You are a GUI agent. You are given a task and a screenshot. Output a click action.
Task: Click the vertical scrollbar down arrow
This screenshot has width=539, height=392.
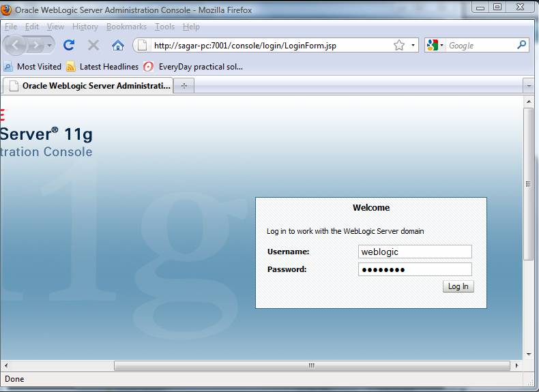(x=529, y=355)
